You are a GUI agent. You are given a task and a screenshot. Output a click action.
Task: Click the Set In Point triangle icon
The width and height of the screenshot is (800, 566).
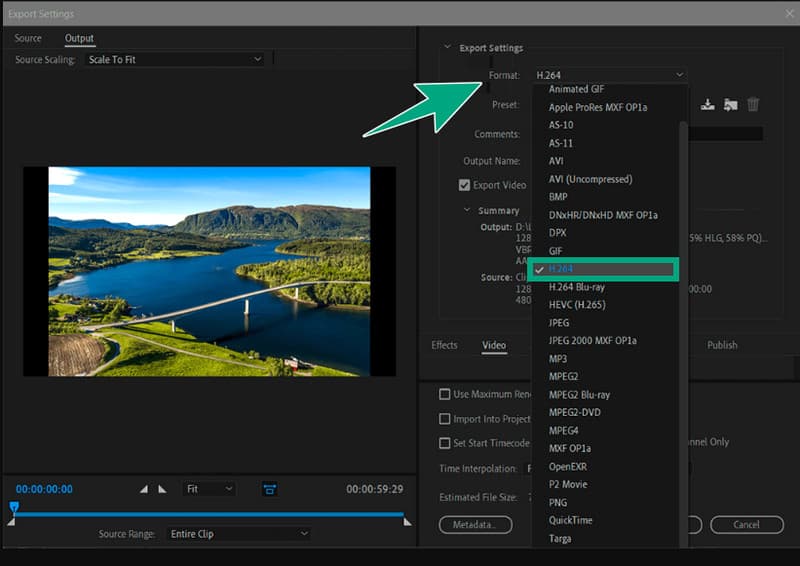144,489
